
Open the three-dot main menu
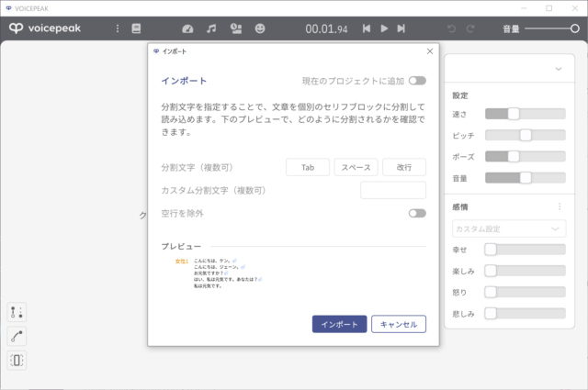(118, 28)
